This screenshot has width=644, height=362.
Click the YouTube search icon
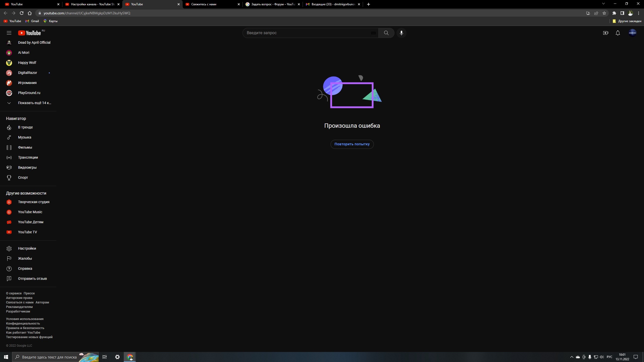pyautogui.click(x=386, y=33)
